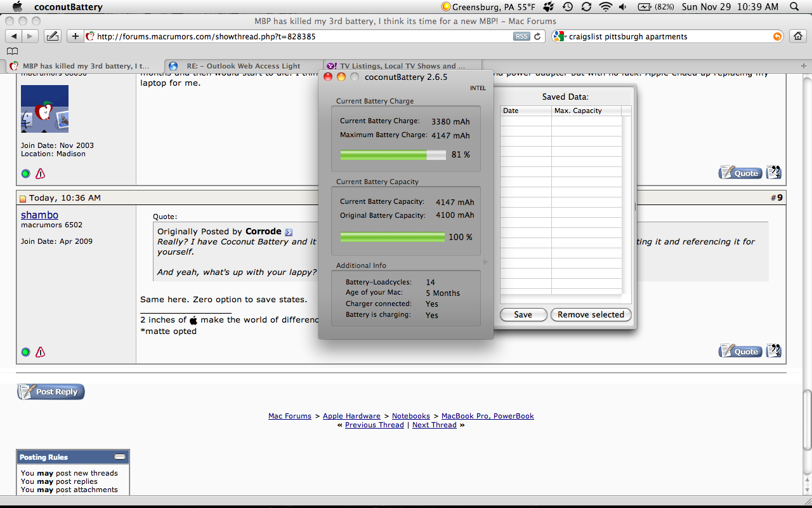Add bookmark with the plus button
Image resolution: width=812 pixels, height=508 pixels.
coord(75,36)
